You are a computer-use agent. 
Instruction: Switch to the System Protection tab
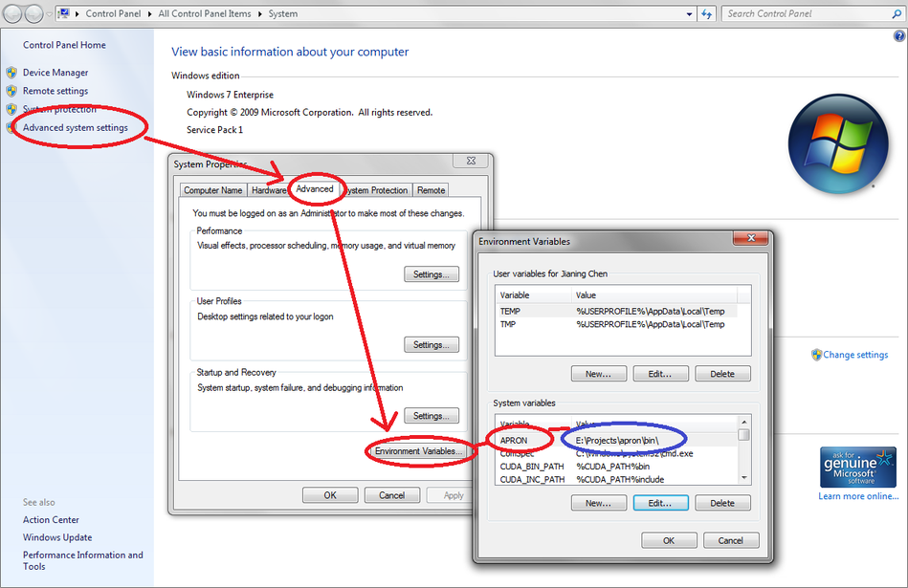pos(377,190)
